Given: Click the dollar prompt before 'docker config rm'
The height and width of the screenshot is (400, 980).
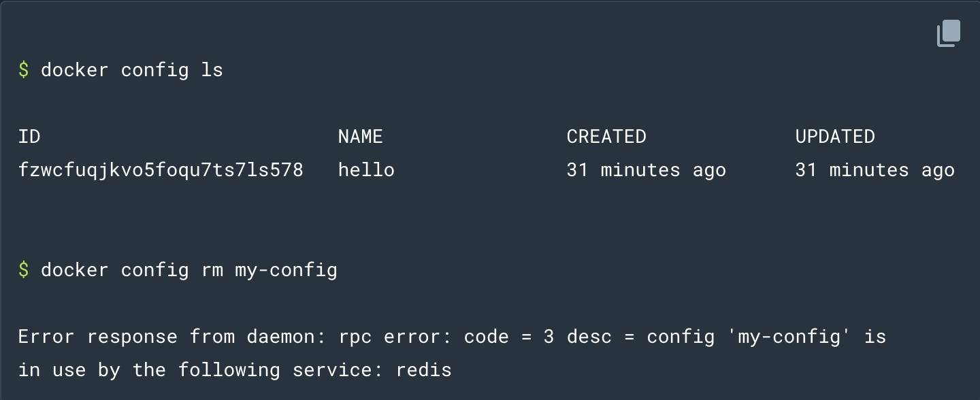Looking at the screenshot, I should tap(24, 270).
